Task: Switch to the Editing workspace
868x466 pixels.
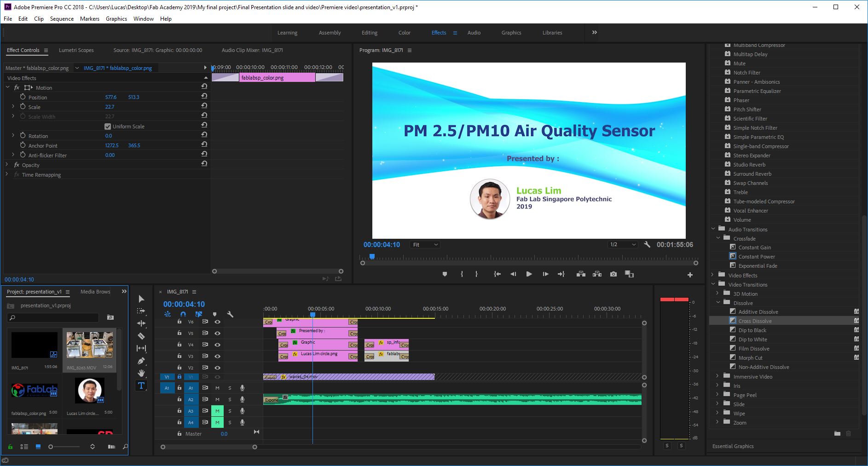Action: (369, 33)
